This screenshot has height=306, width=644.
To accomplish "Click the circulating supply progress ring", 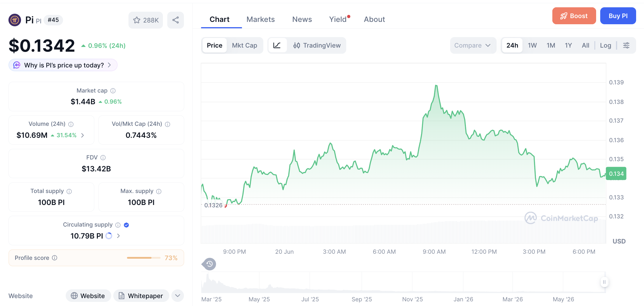I will (109, 236).
